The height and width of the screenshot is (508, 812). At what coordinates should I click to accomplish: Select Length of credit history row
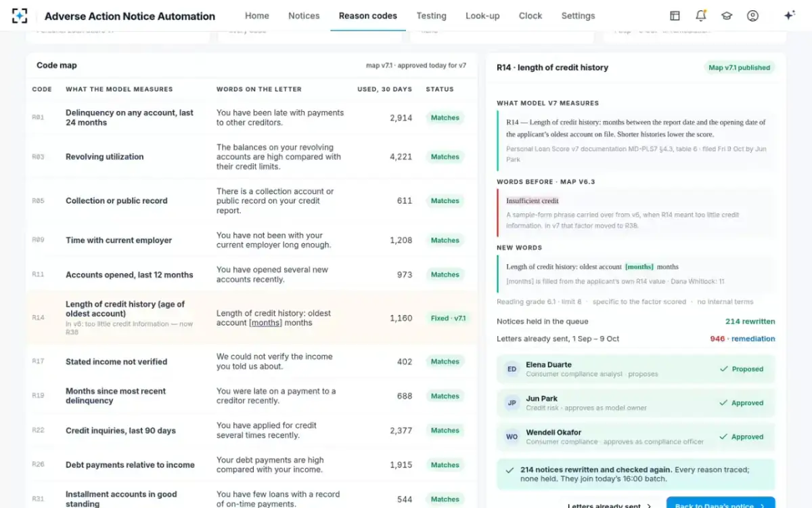point(252,318)
